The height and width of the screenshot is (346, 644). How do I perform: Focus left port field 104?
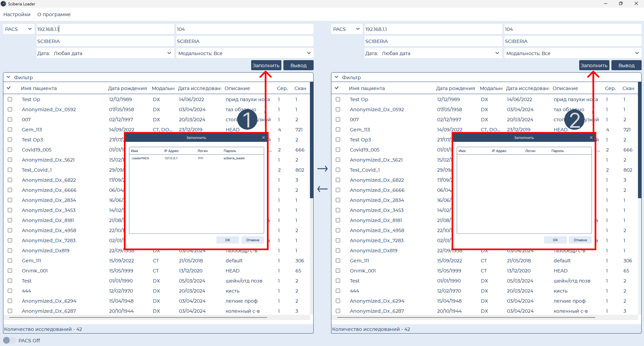click(245, 29)
